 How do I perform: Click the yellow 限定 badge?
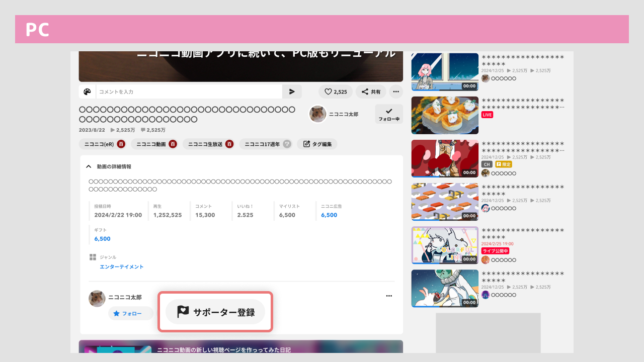[x=504, y=164]
